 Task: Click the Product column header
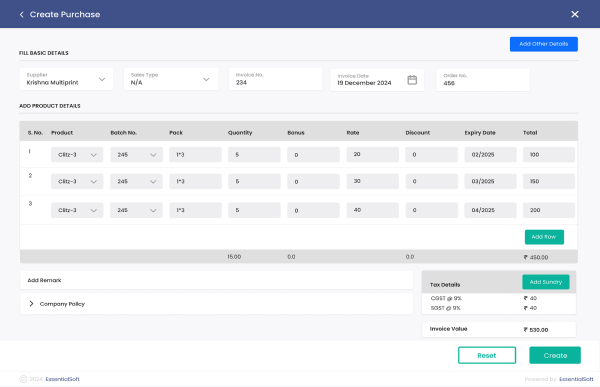pyautogui.click(x=62, y=133)
